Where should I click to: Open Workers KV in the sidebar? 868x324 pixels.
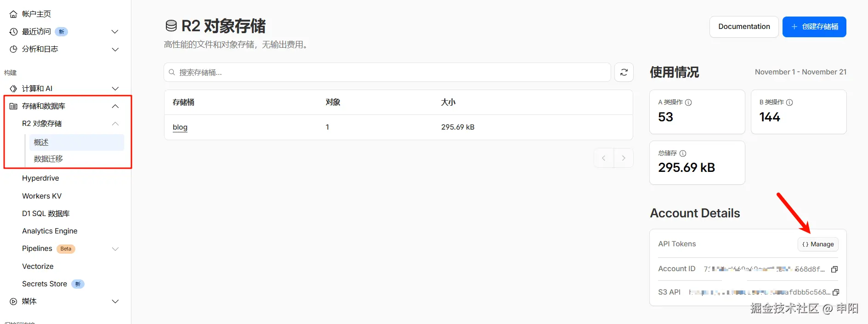[x=42, y=196]
